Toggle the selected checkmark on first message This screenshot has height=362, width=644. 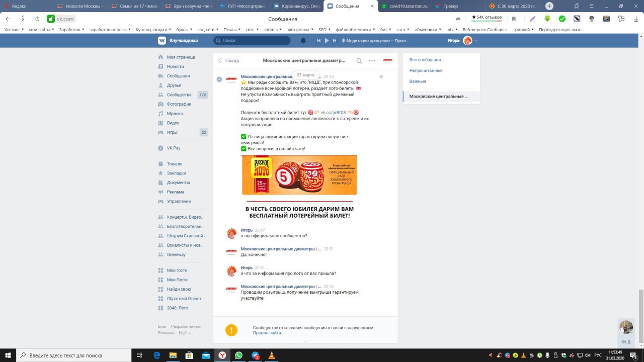[x=219, y=79]
